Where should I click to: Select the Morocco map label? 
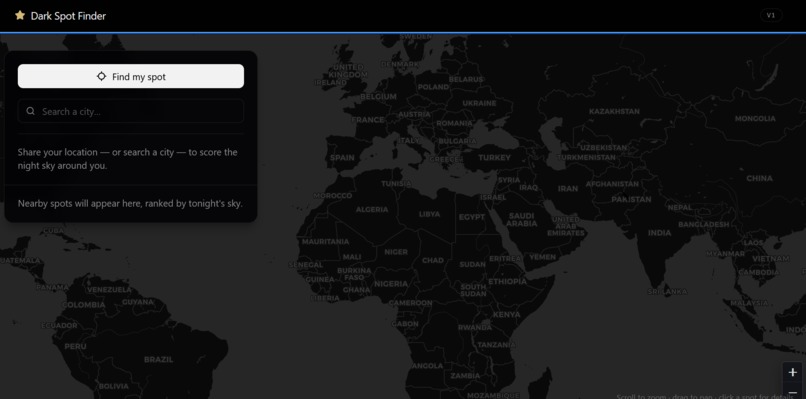(333, 196)
